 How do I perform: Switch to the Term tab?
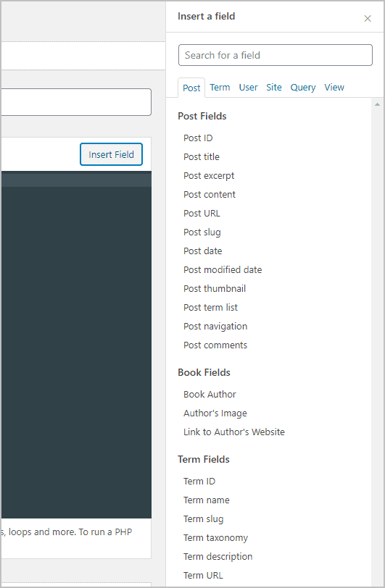[220, 88]
